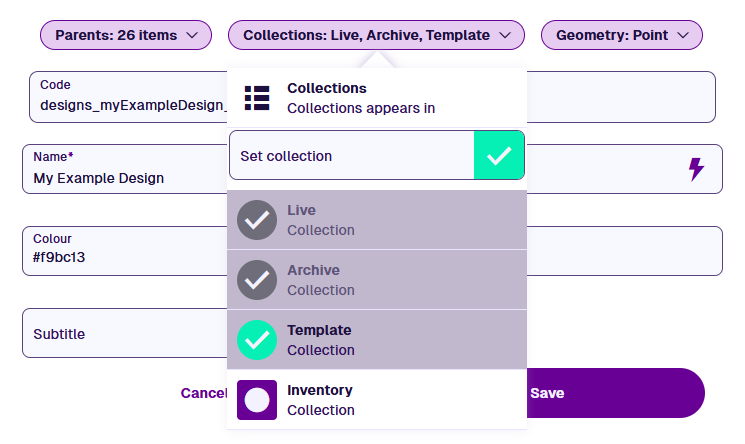
Task: Confirm set collection with green checkmark
Action: click(498, 156)
